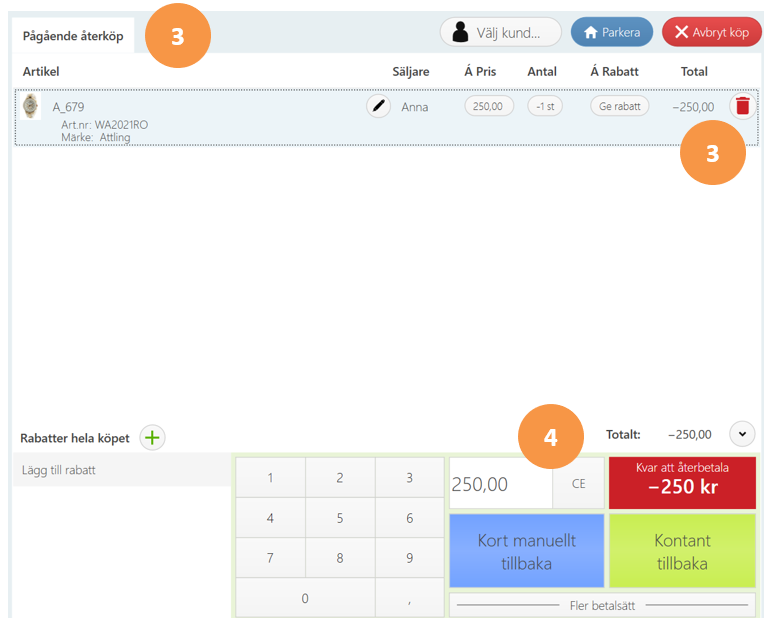The width and height of the screenshot is (765, 628).
Task: Open Fler betalsätt payment options
Action: 602,606
